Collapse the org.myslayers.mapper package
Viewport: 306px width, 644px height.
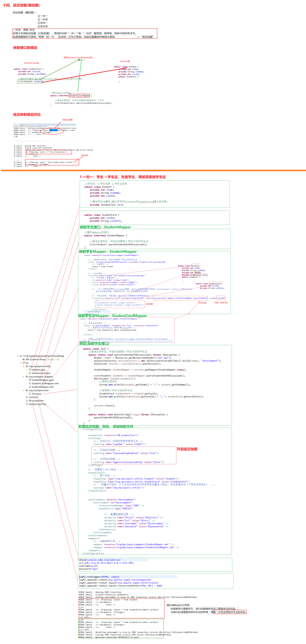pyautogui.click(x=24, y=377)
